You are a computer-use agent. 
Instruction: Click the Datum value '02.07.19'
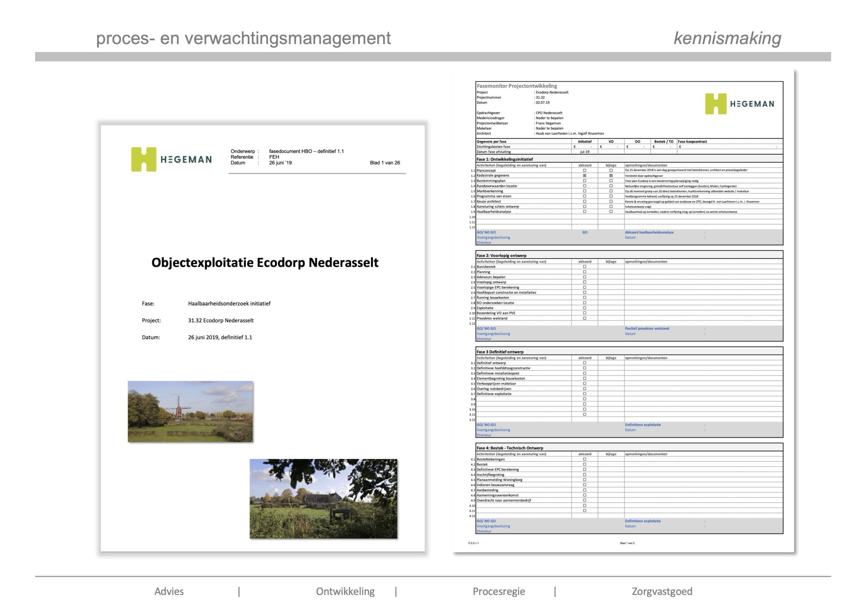coord(542,102)
